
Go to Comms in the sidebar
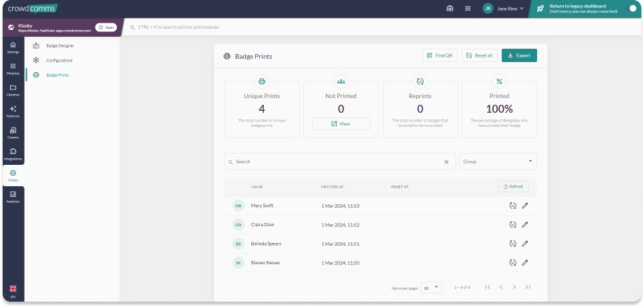coord(13,133)
